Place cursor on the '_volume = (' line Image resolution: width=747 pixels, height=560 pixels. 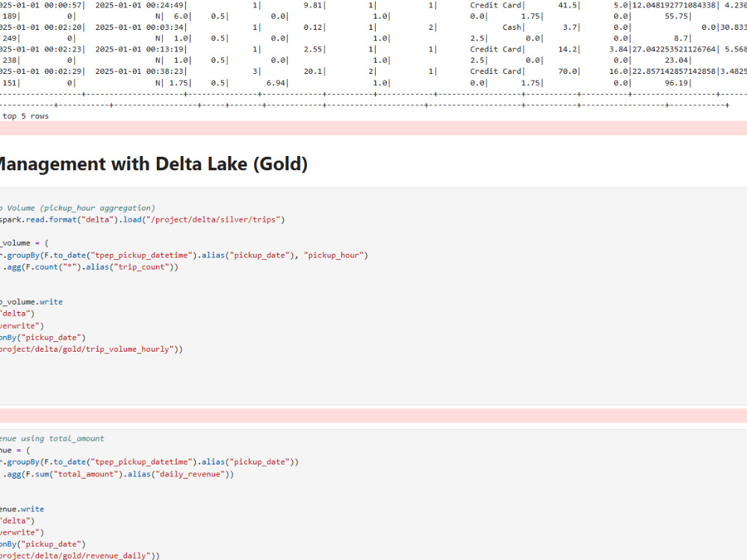25,243
